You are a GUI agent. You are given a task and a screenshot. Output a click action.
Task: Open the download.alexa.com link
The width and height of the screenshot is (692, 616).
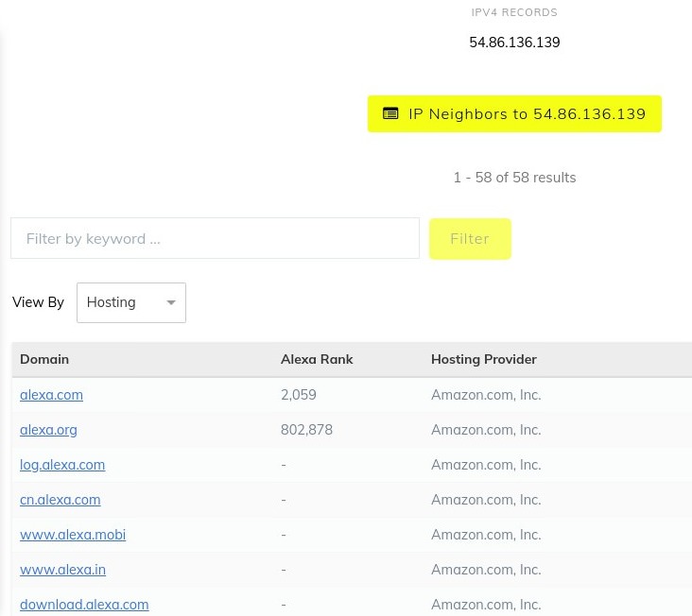point(84,605)
